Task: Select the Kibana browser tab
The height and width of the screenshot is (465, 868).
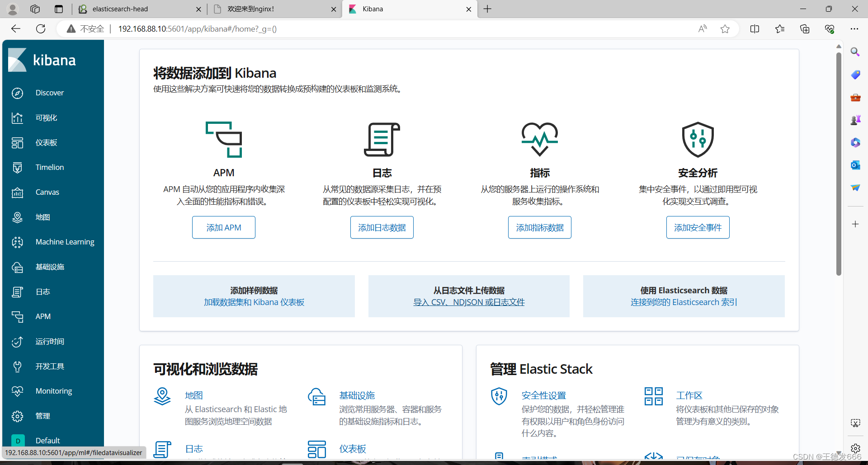Action: (x=410, y=9)
